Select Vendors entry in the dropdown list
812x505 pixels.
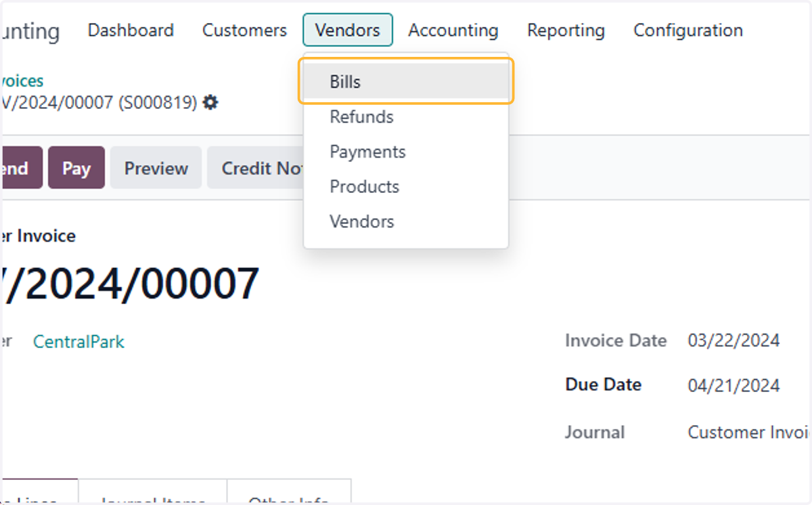[406, 221]
